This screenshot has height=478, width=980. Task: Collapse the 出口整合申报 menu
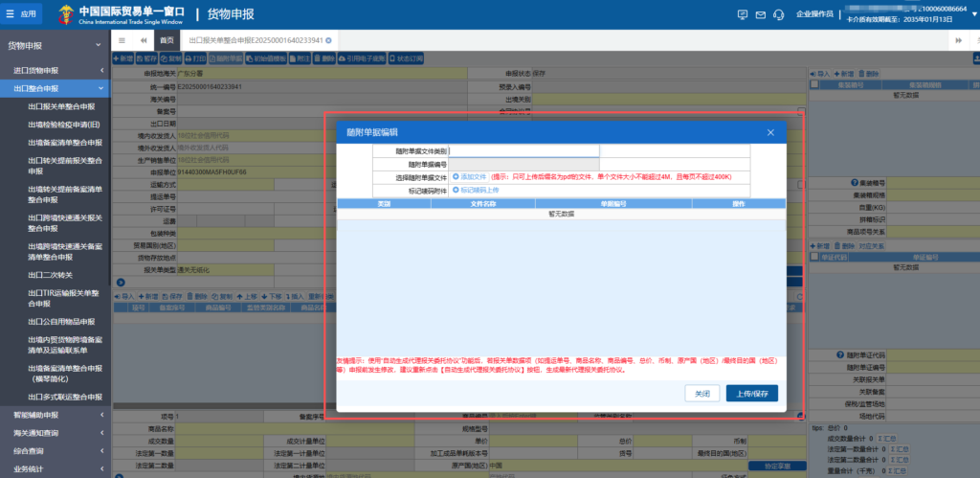coord(99,88)
